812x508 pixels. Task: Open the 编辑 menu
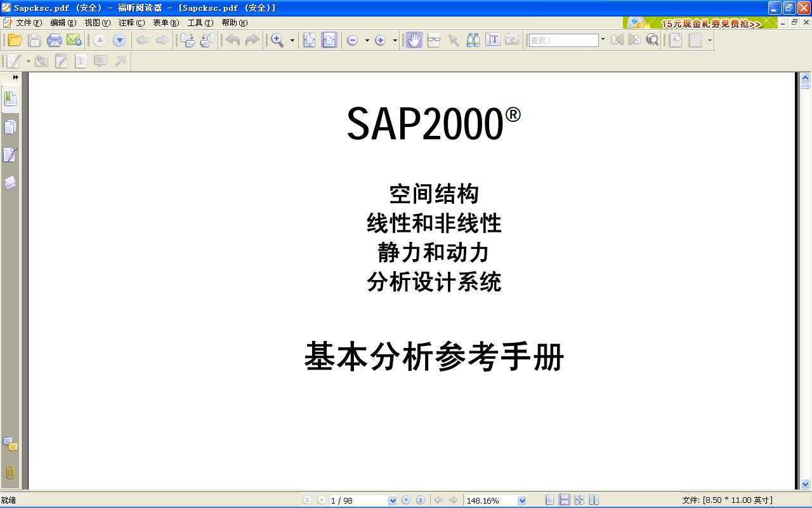click(63, 23)
